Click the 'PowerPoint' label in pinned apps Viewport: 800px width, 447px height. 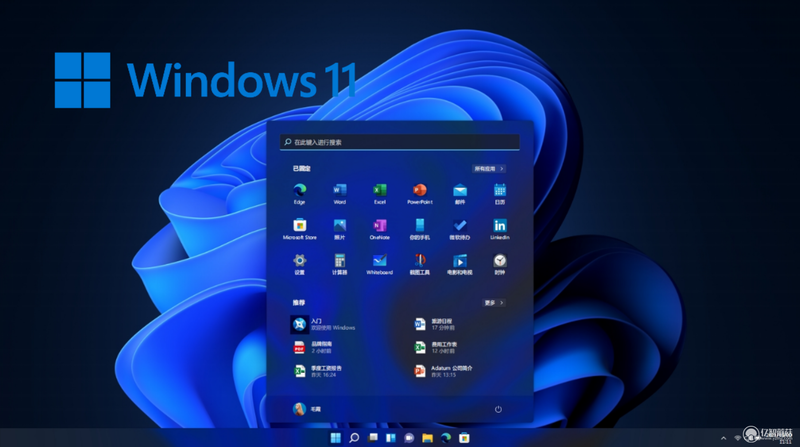420,202
